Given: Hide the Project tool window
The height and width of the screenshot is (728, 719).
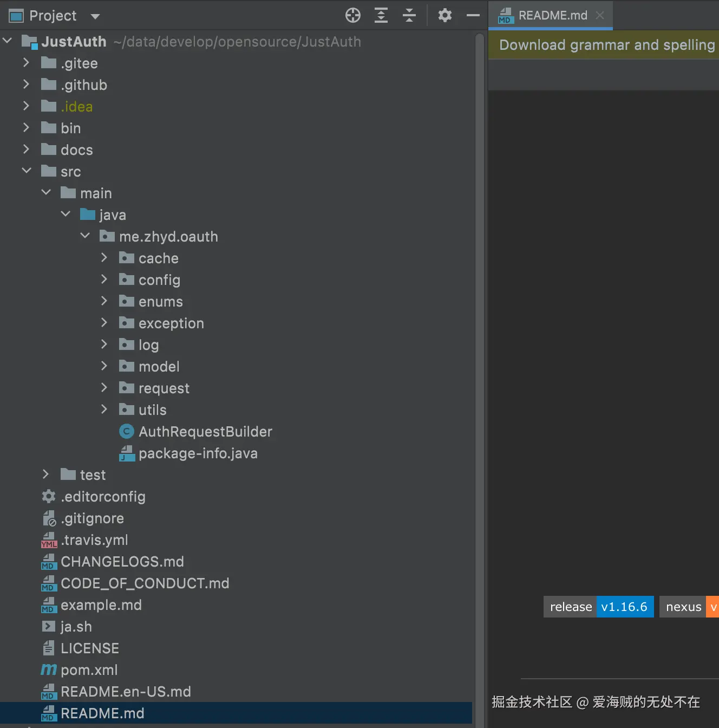Looking at the screenshot, I should (x=473, y=15).
